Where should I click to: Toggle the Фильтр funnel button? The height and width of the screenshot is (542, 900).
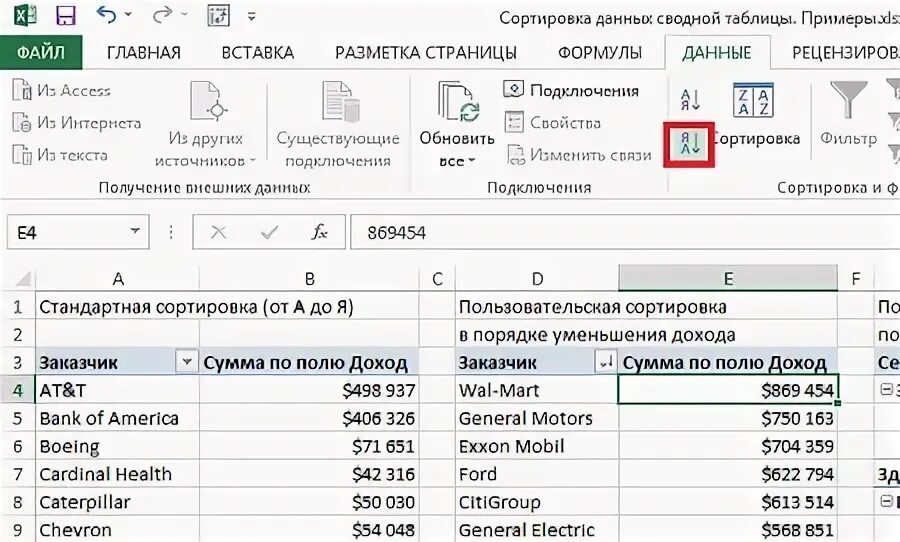pyautogui.click(x=848, y=114)
